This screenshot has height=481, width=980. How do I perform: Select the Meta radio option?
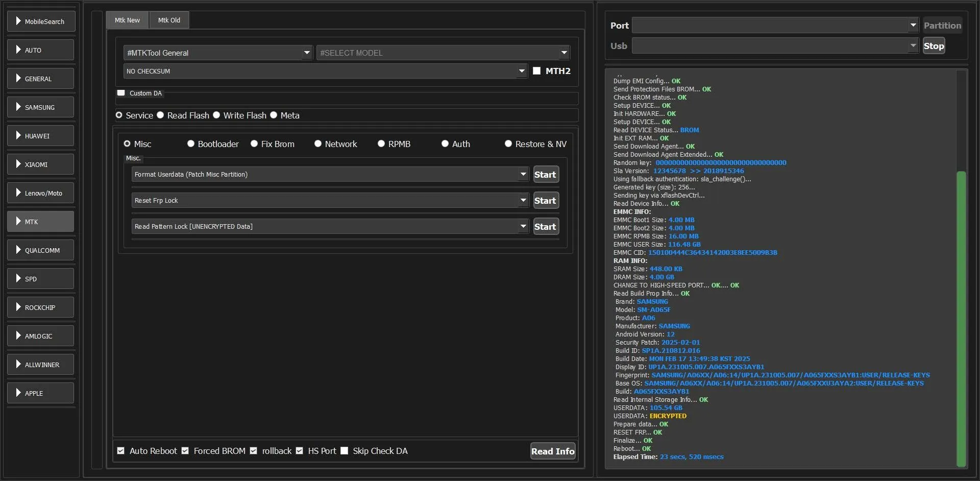(x=274, y=115)
